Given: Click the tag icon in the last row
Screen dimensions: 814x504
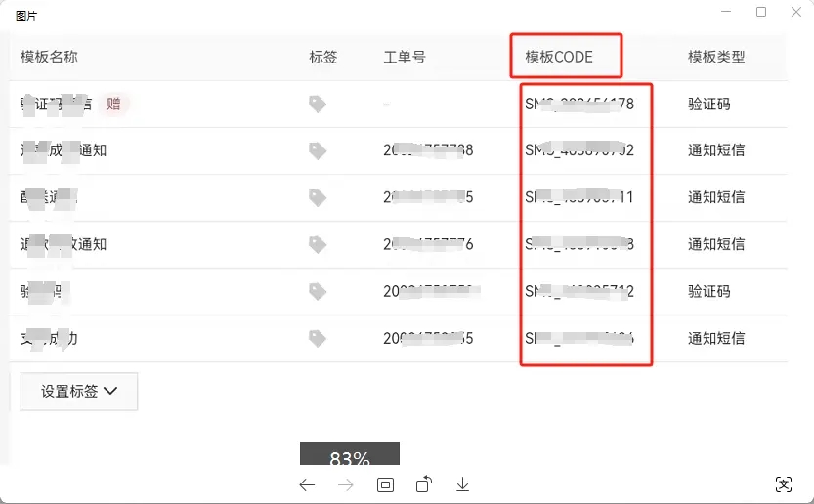Looking at the screenshot, I should (x=318, y=338).
